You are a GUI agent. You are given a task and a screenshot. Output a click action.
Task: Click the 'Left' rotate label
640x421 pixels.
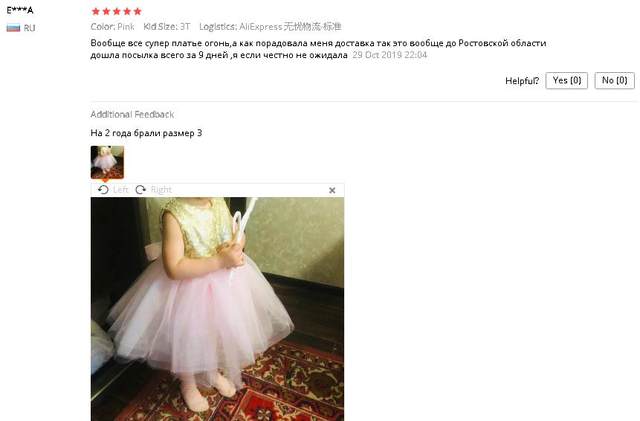[x=120, y=189]
